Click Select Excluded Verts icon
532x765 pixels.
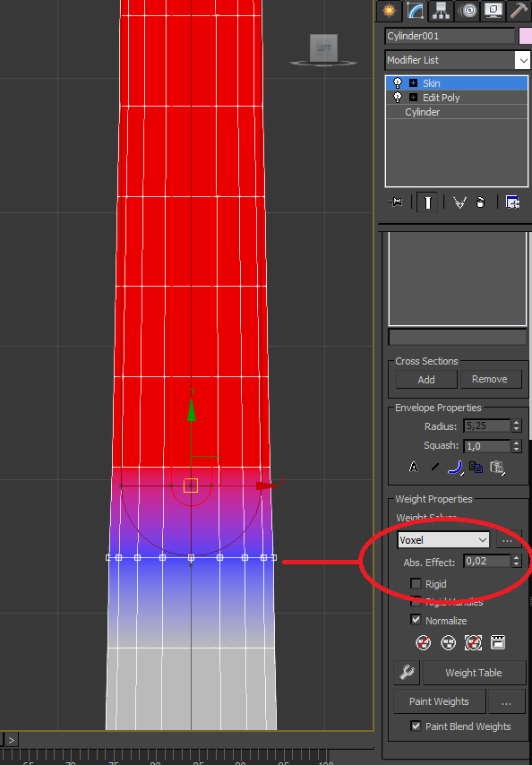coord(473,642)
